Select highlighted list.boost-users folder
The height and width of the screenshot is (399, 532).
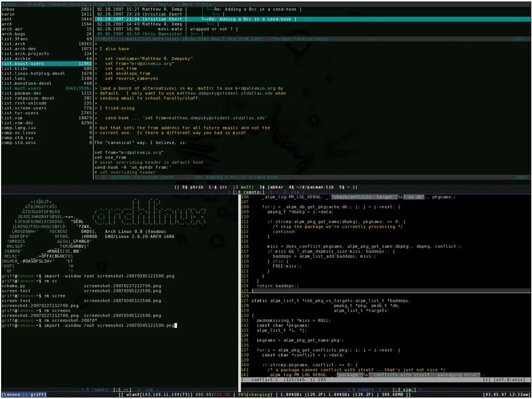[x=47, y=64]
